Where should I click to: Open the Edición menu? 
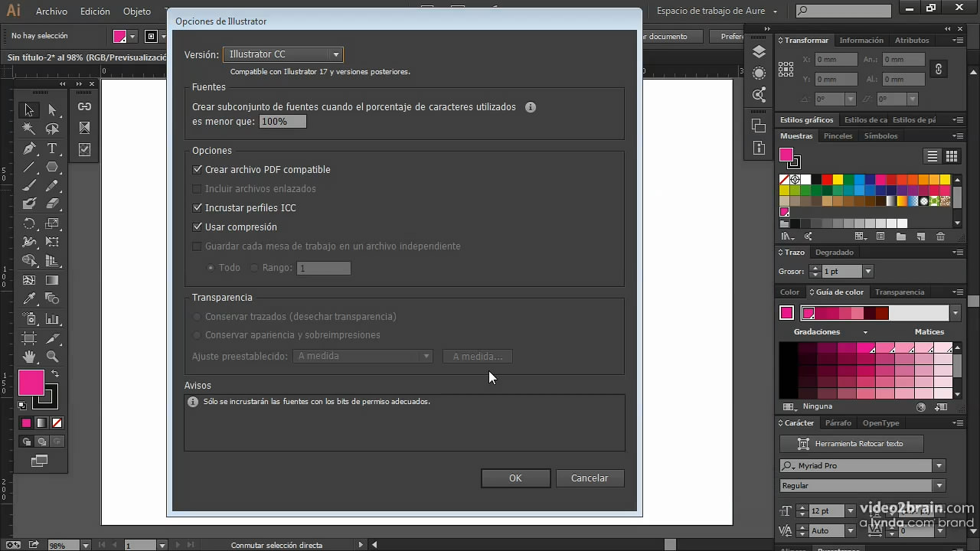tap(95, 11)
